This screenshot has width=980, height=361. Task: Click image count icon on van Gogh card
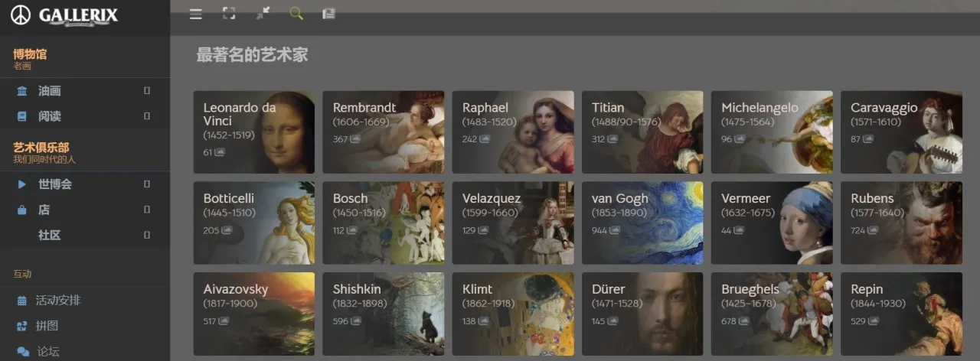pos(615,230)
